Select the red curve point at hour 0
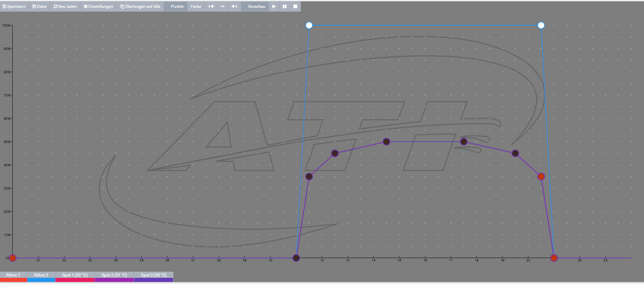Viewport: 644px width, 284px height. (x=13, y=258)
